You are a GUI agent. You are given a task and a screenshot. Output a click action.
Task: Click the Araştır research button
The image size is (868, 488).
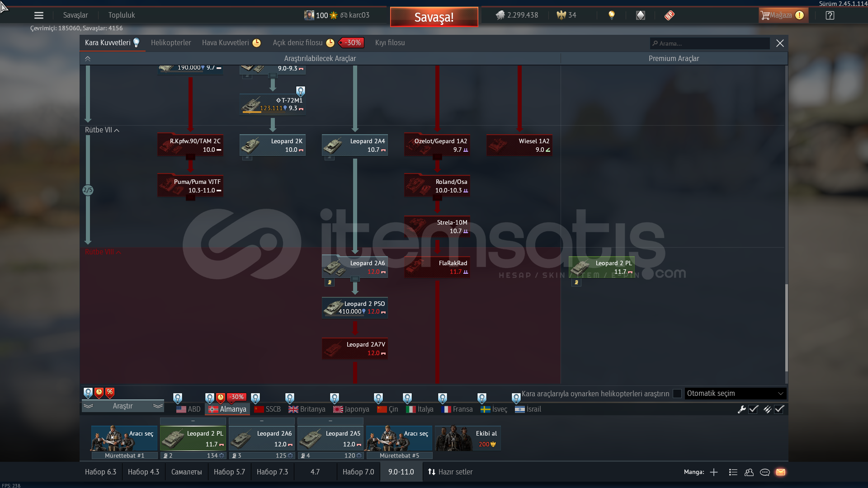(x=123, y=406)
